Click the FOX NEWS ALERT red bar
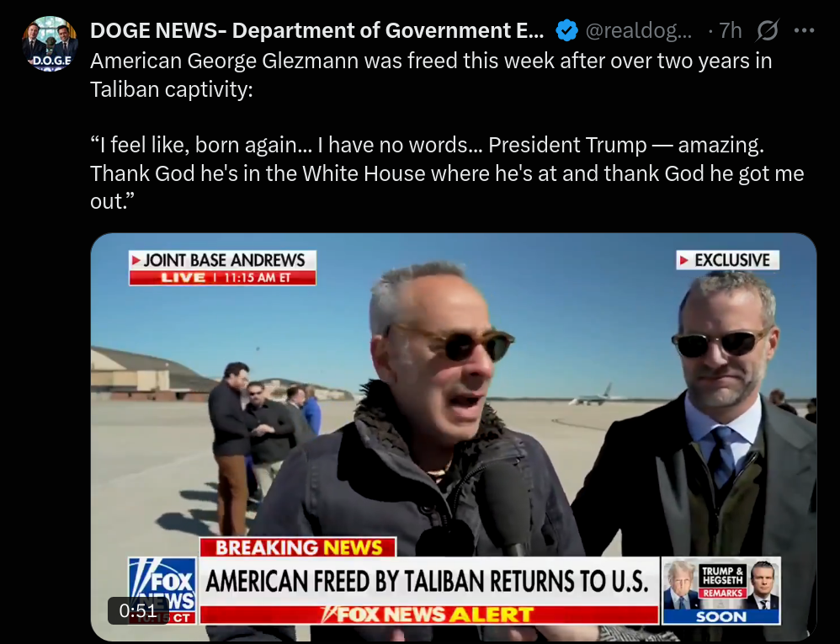Screen dimensions: 840x644 tap(428, 615)
